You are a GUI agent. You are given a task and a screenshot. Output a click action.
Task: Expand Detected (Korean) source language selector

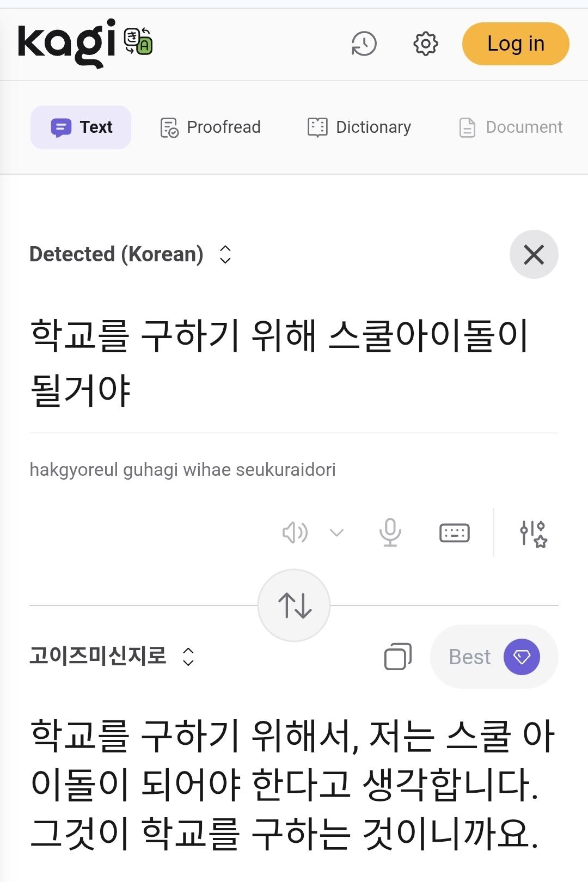point(131,254)
